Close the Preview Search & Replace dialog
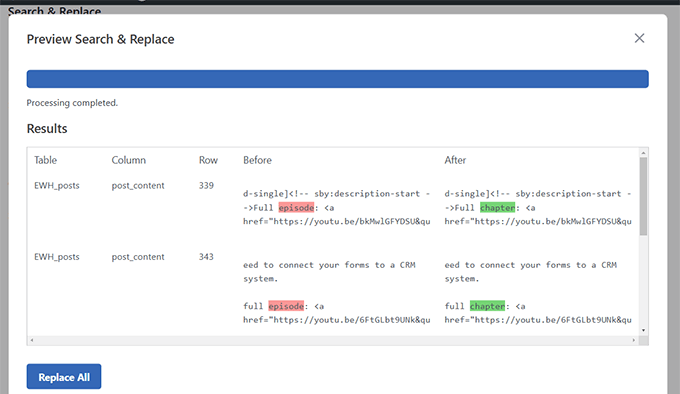 coord(639,38)
